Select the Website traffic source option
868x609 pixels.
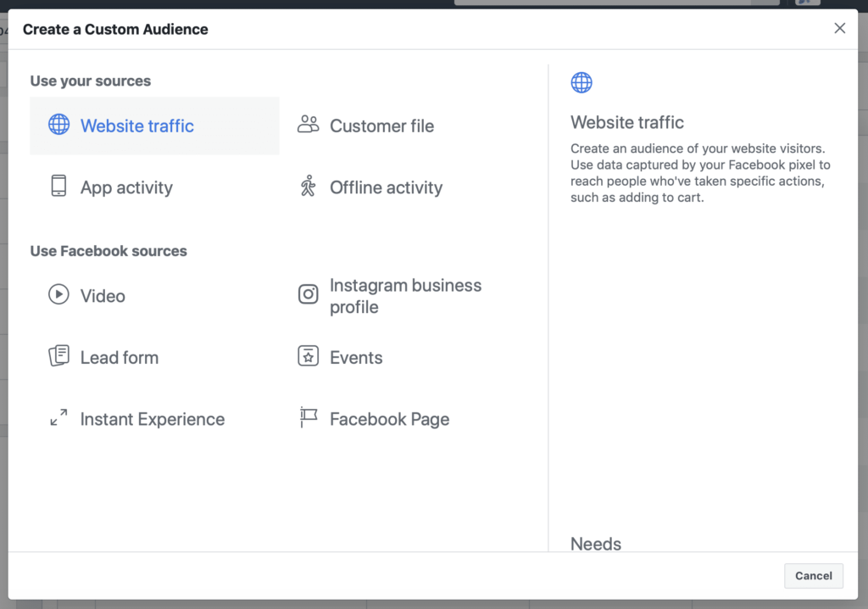(x=137, y=126)
